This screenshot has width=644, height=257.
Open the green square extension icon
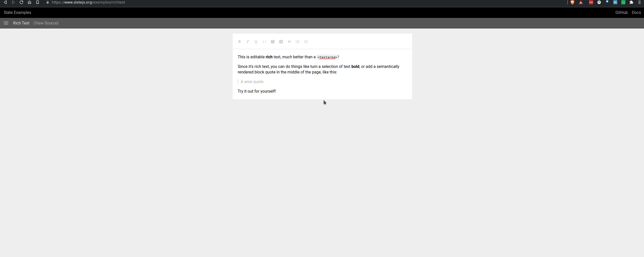623,2
